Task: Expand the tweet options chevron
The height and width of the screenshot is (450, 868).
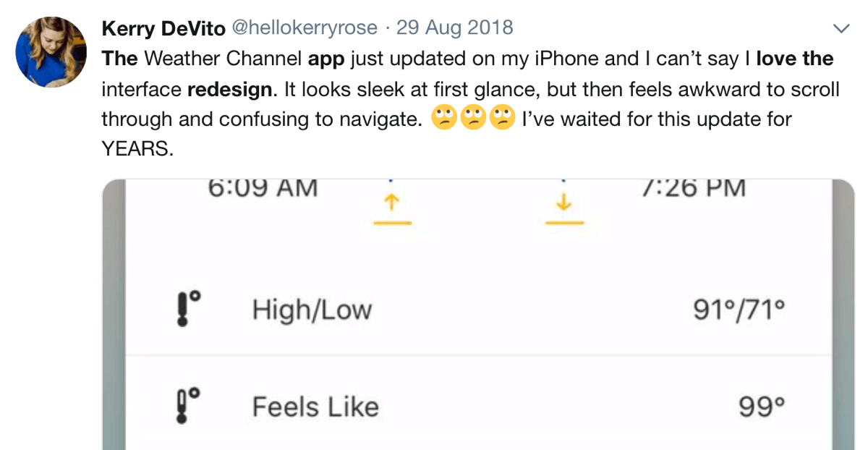Action: click(x=841, y=29)
